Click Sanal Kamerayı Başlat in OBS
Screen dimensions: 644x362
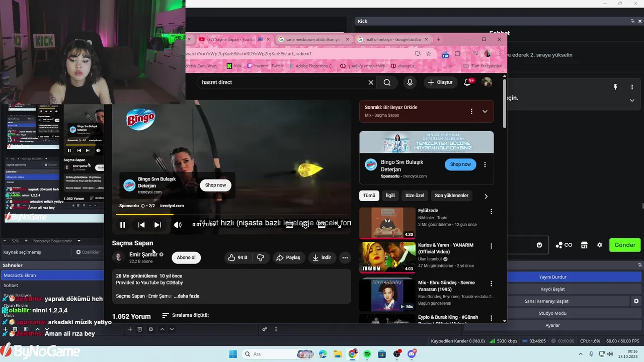[546, 301]
